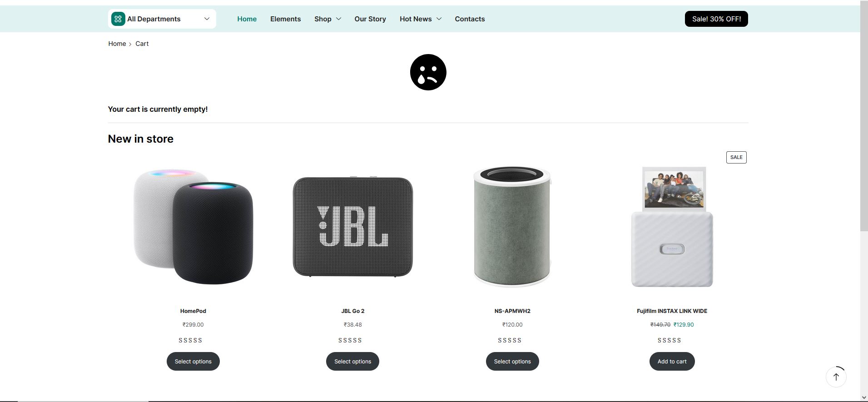Click the crying face empty cart icon
The height and width of the screenshot is (402, 868).
(x=428, y=72)
